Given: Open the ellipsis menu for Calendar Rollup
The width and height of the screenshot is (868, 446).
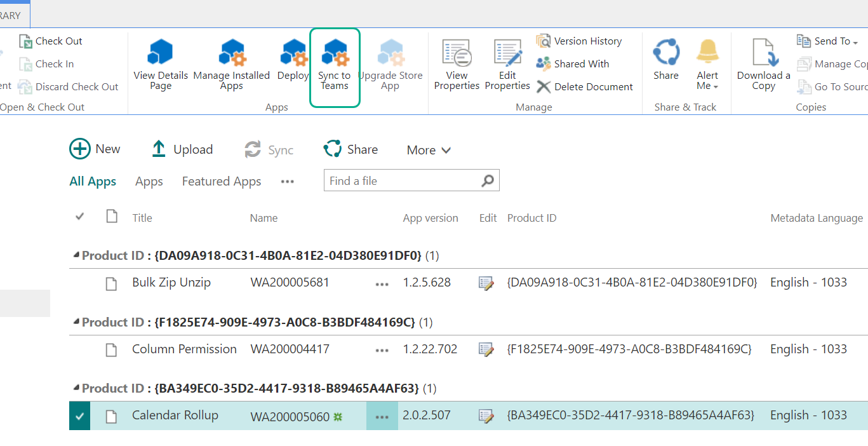Looking at the screenshot, I should (382, 417).
